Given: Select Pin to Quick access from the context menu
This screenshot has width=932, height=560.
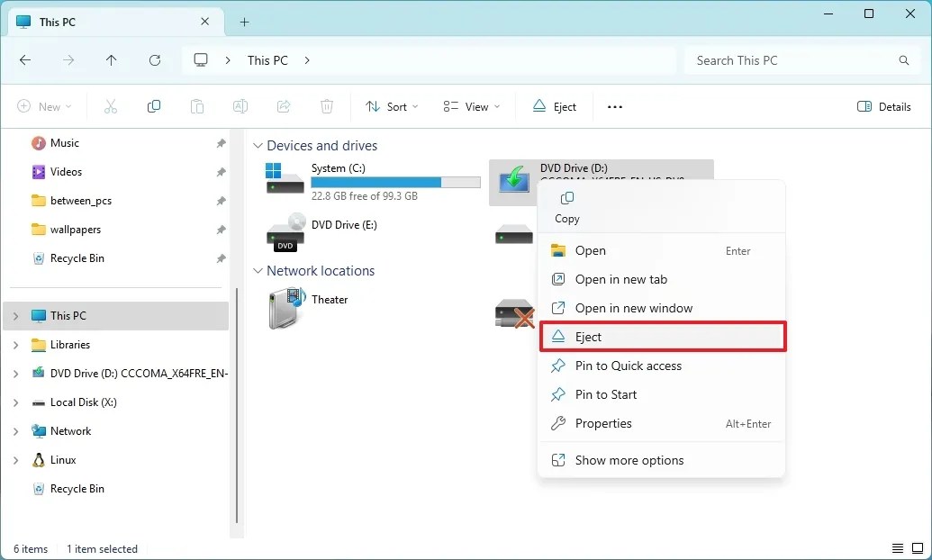Looking at the screenshot, I should 628,366.
